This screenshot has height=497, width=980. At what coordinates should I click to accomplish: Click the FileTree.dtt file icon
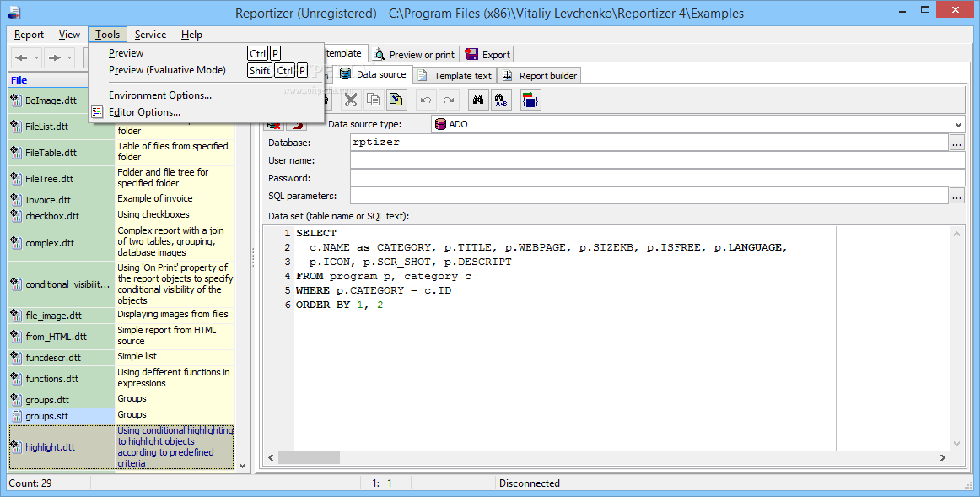click(x=16, y=179)
